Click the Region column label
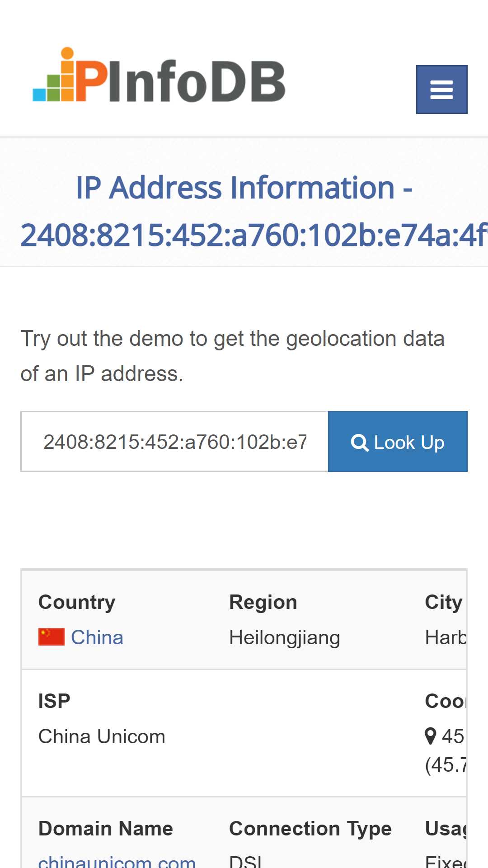The image size is (488, 868). point(263,602)
